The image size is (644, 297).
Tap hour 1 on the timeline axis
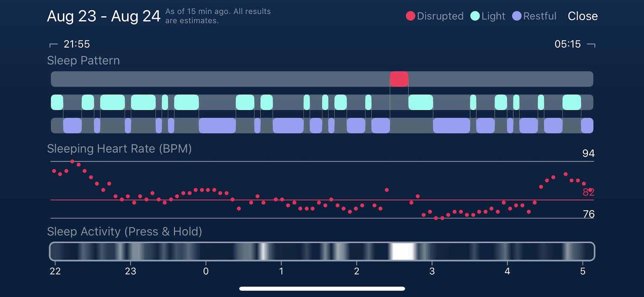click(281, 271)
